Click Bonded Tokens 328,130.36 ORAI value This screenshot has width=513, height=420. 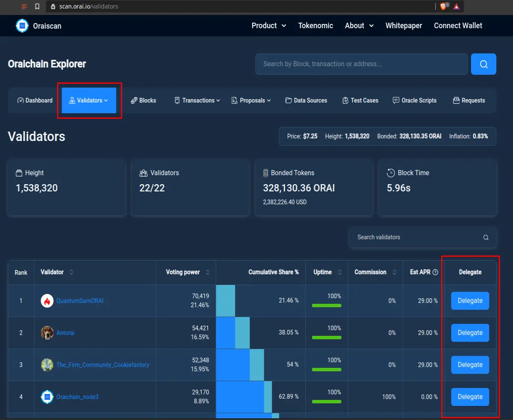pyautogui.click(x=299, y=188)
